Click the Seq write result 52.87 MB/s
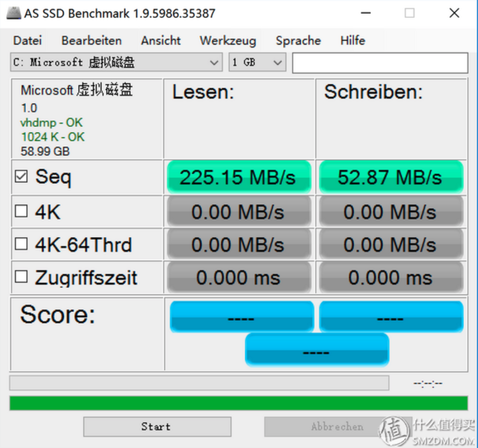Viewport: 478px width, 448px height. (391, 177)
